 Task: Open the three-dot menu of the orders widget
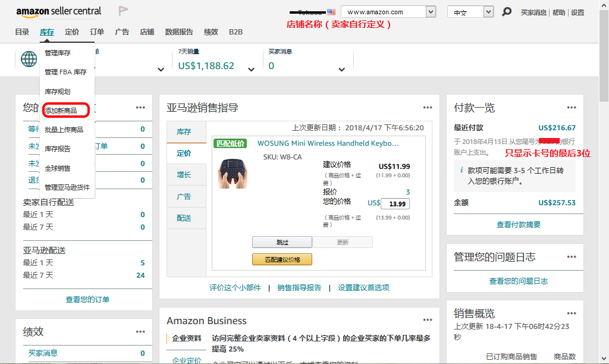point(140,108)
